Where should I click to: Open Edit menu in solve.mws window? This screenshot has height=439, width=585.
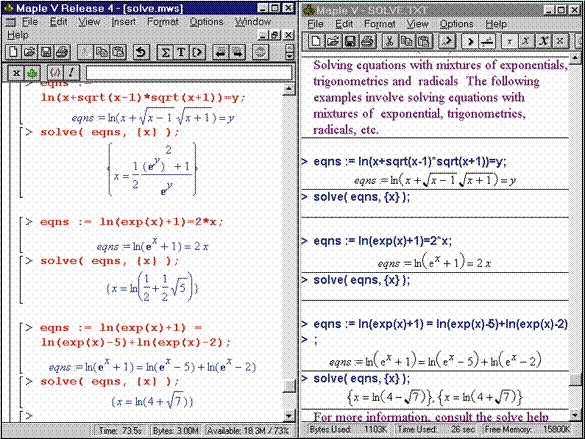click(59, 22)
